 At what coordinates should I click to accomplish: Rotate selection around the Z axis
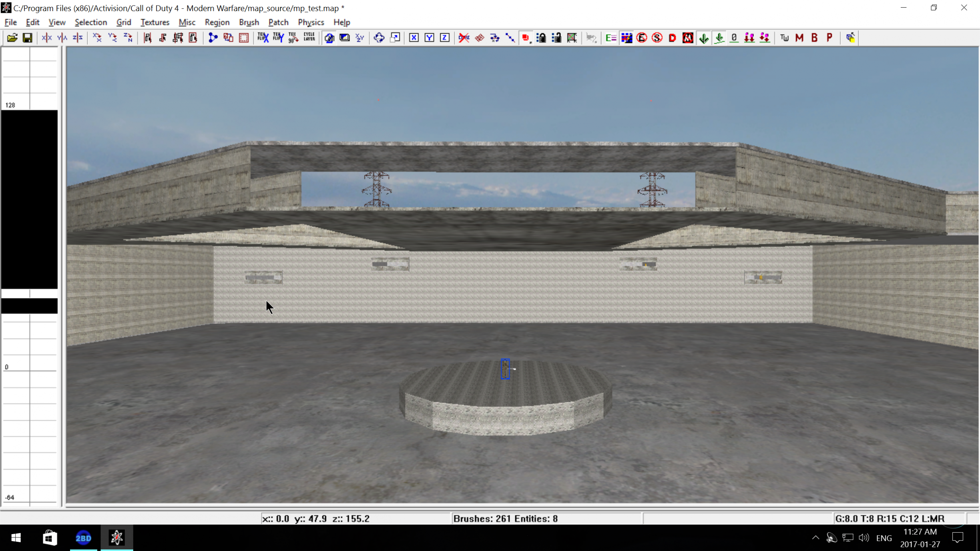tap(128, 38)
